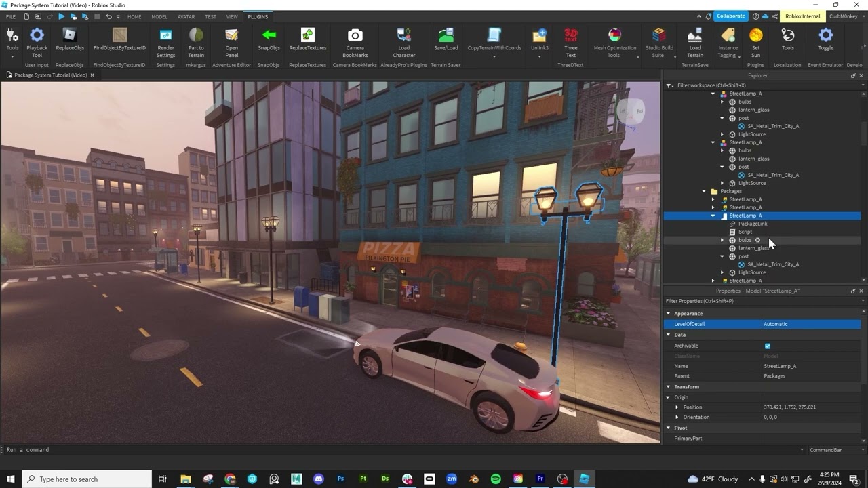Collapse the Data properties section
This screenshot has width=868, height=488.
point(668,335)
